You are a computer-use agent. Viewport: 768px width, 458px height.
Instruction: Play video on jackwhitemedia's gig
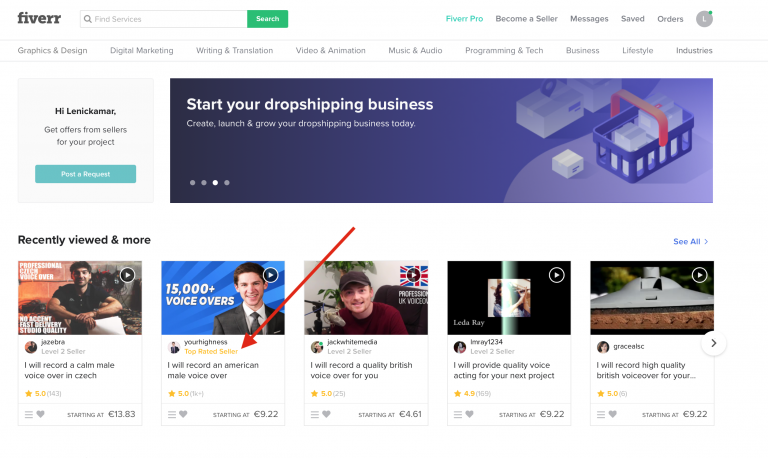(x=413, y=275)
